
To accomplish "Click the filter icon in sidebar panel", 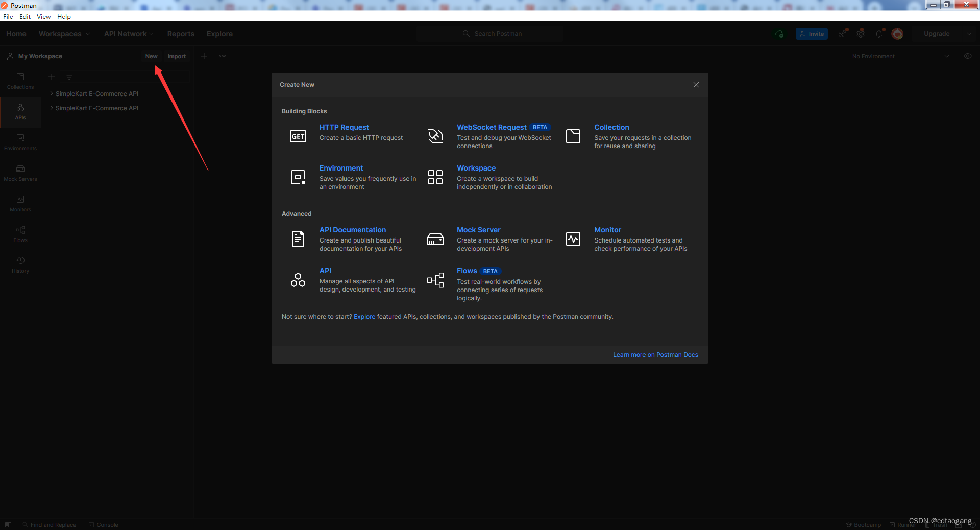I will tap(69, 77).
